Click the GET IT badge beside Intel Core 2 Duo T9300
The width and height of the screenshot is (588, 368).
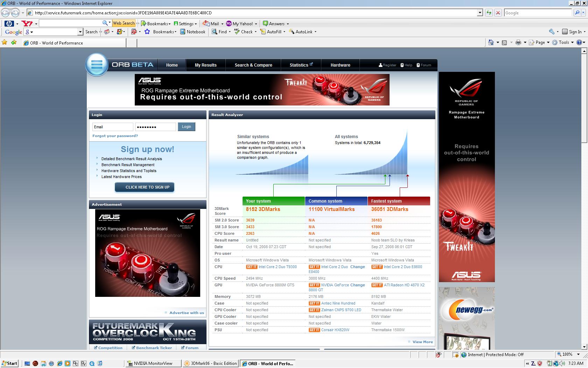[252, 267]
